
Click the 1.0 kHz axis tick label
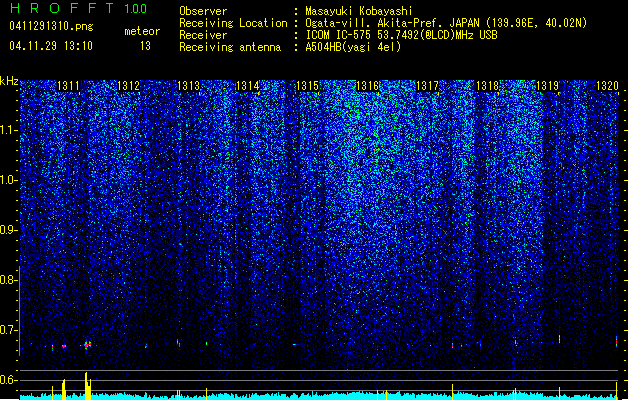point(9,180)
